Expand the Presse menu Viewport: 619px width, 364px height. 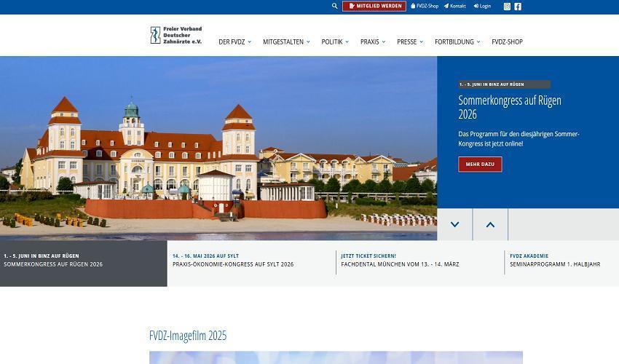point(410,41)
